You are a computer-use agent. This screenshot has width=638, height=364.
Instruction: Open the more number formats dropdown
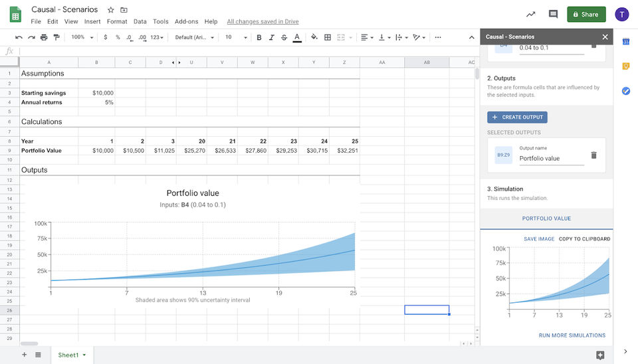157,37
